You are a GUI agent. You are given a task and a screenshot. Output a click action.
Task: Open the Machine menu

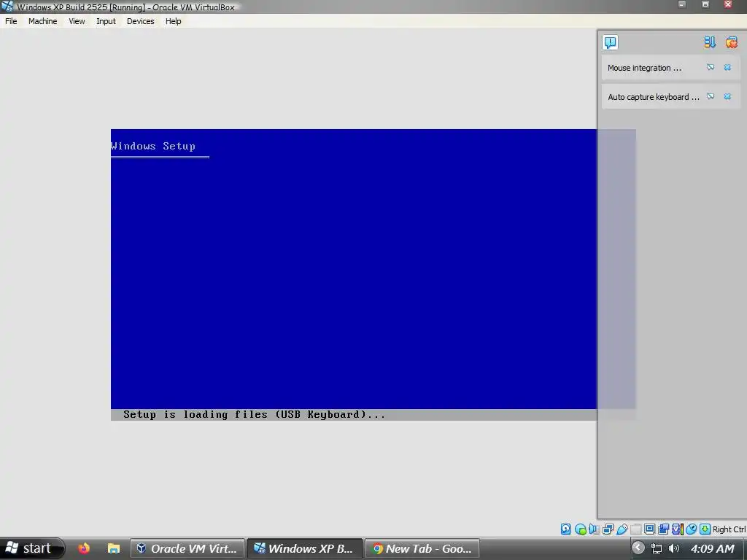(x=42, y=21)
